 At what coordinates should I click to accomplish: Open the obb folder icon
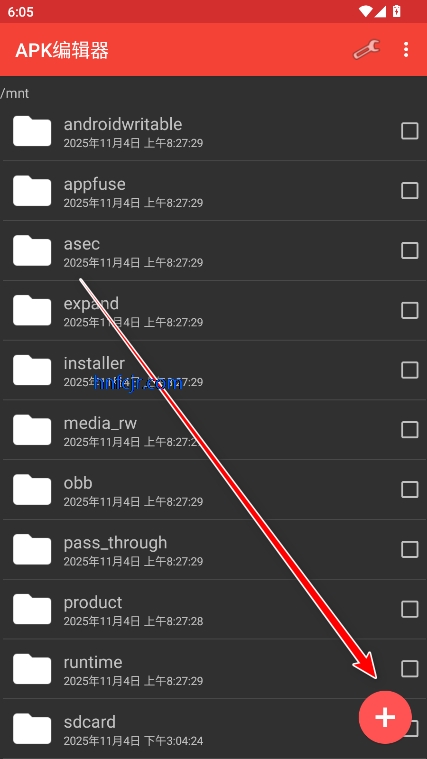click(x=32, y=489)
